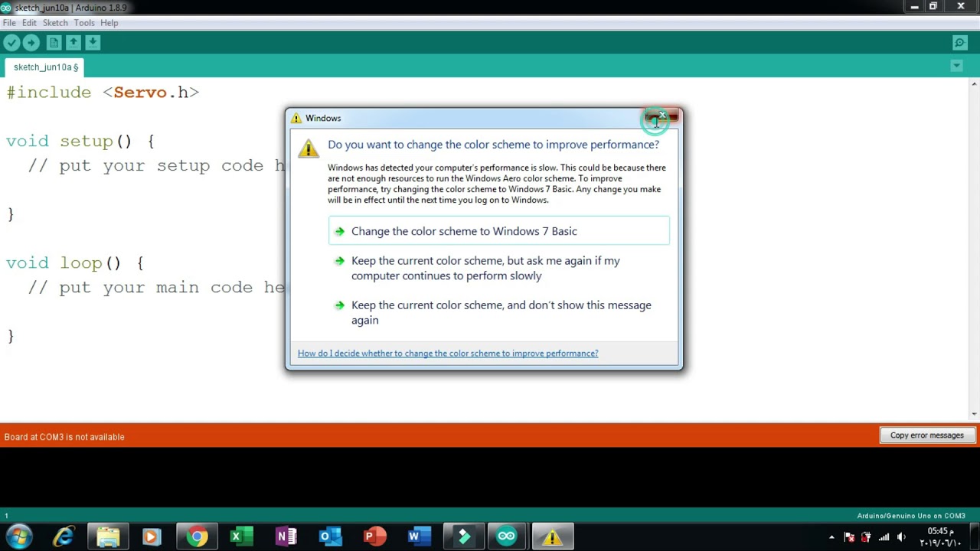This screenshot has width=980, height=551.
Task: Click Board at COM3 is not available message
Action: (64, 437)
